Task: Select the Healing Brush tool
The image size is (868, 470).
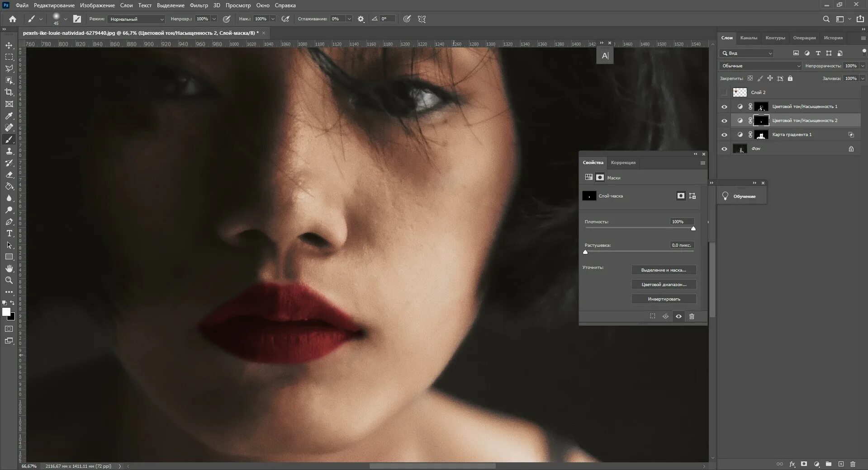Action: [9, 127]
